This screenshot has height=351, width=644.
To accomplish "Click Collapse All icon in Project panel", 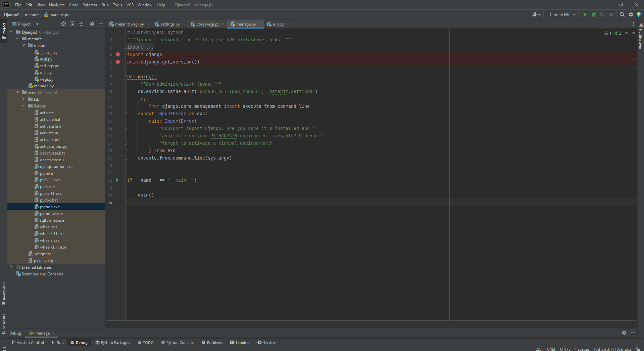I will click(x=81, y=24).
